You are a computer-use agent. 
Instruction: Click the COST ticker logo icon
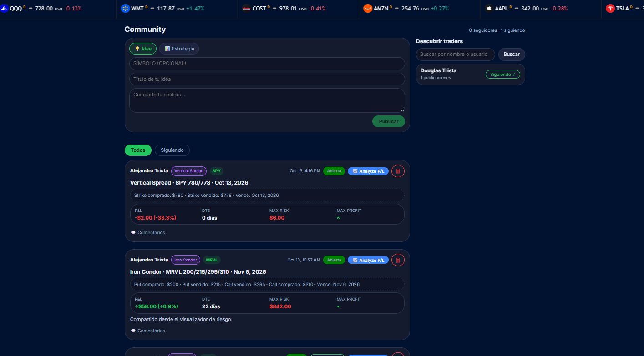coord(246,8)
